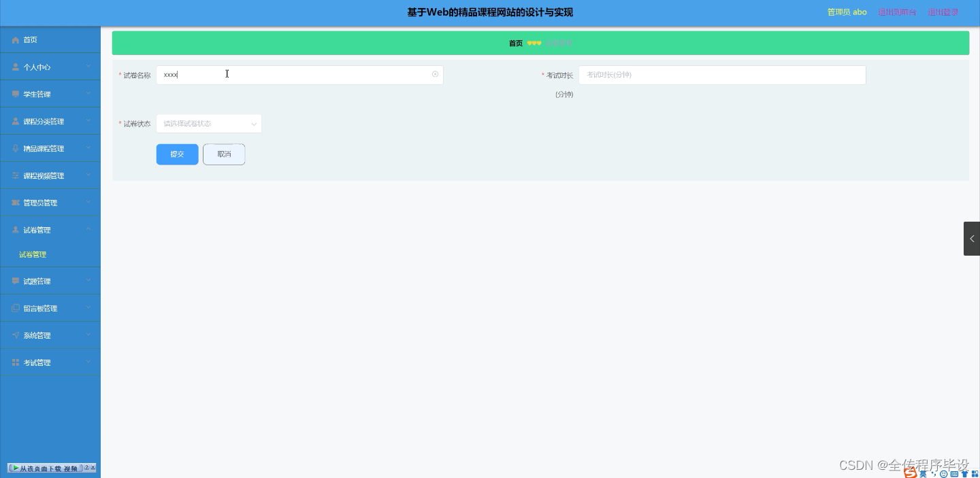Click the 退出到前台 link
Image resolution: width=980 pixels, height=478 pixels.
(x=897, y=12)
